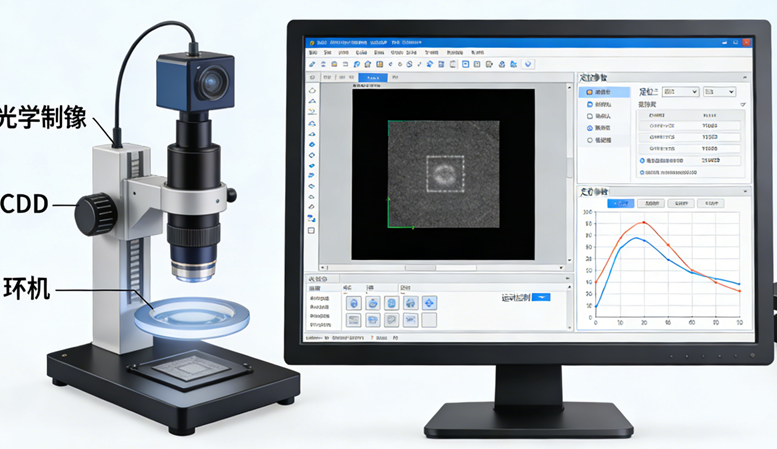Screen dimensions: 777x449
Task: Click the first icon in the second row of the bottom grid
Action: point(352,321)
